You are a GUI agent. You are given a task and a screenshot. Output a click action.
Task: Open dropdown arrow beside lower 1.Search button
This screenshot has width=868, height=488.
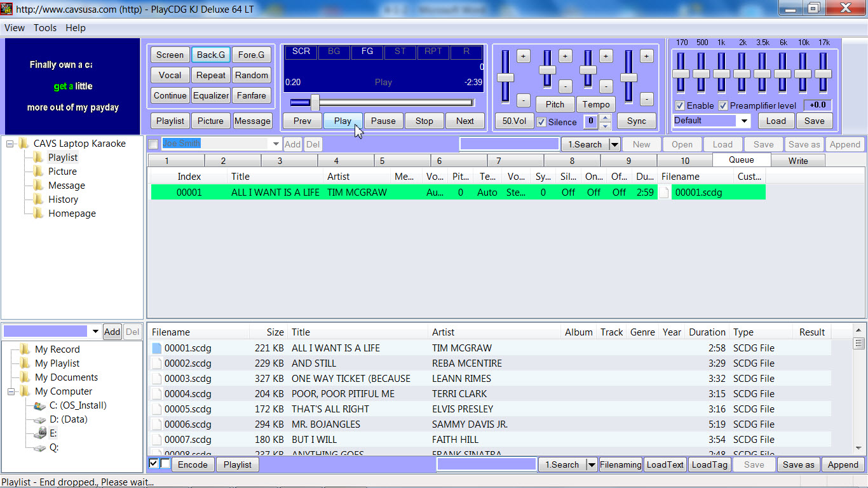(x=592, y=464)
